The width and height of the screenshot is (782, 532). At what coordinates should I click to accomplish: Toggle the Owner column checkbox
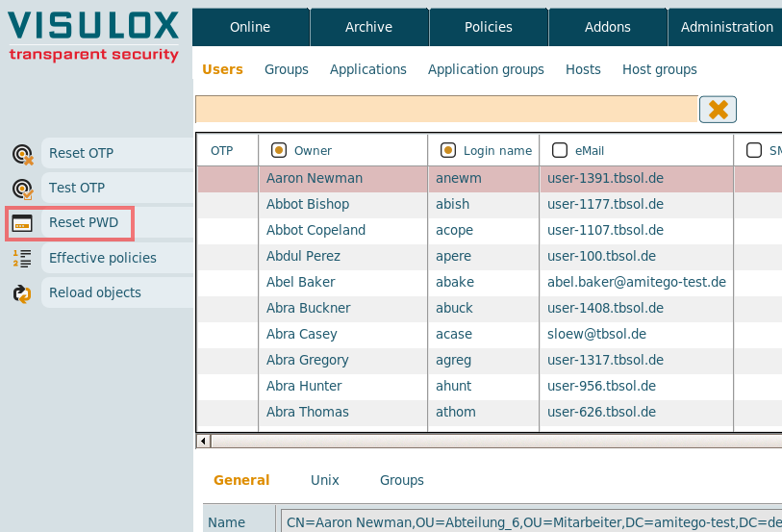tap(279, 150)
